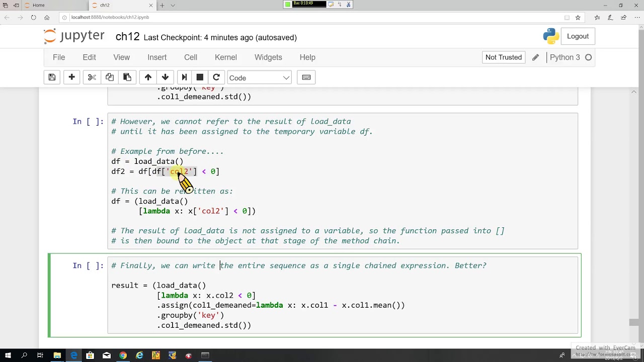The width and height of the screenshot is (644, 362).
Task: Click line .groupby('key') in last cell
Action: pos(191,315)
